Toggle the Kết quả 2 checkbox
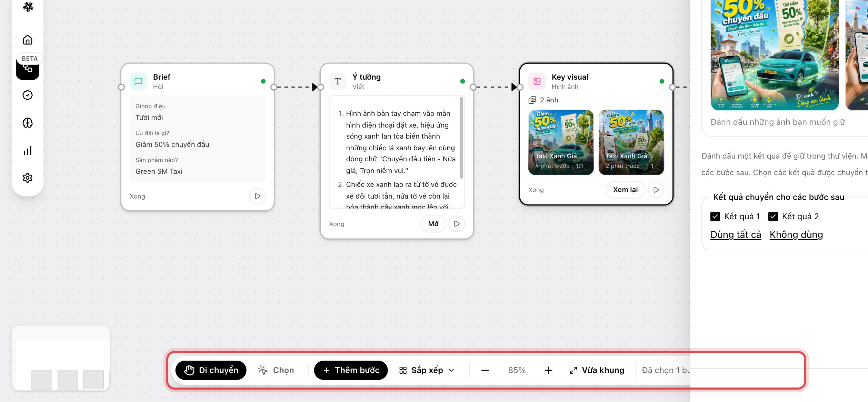 [x=773, y=217]
